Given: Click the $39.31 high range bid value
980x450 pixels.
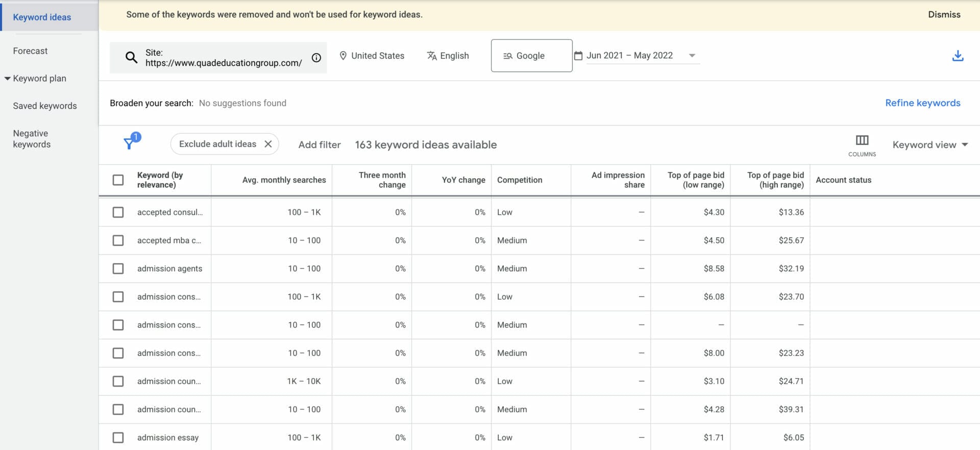Looking at the screenshot, I should point(791,409).
